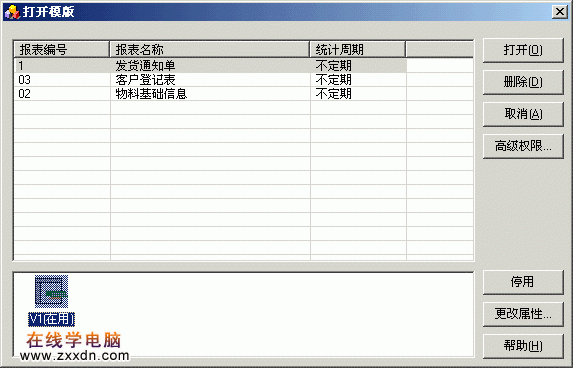This screenshot has height=368, width=573.
Task: Click report number 02 cell
Action: tap(62, 94)
